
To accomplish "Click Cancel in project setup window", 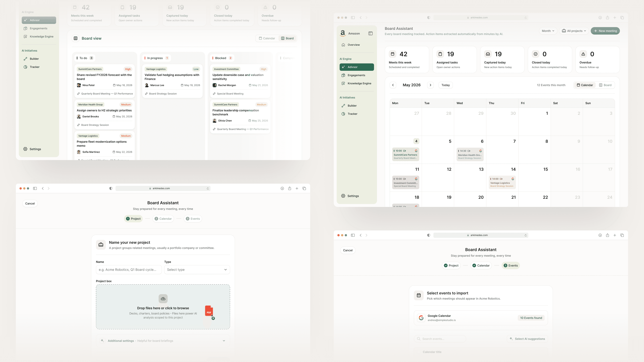I will [x=30, y=204].
